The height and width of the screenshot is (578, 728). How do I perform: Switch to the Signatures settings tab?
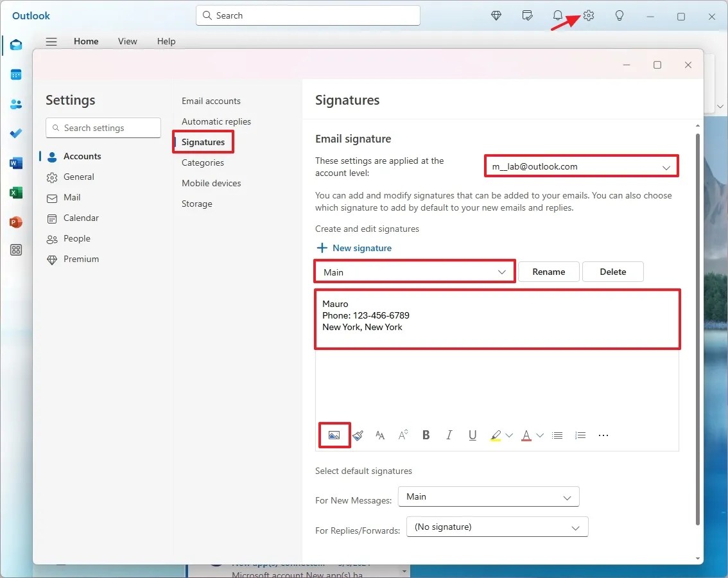(202, 141)
